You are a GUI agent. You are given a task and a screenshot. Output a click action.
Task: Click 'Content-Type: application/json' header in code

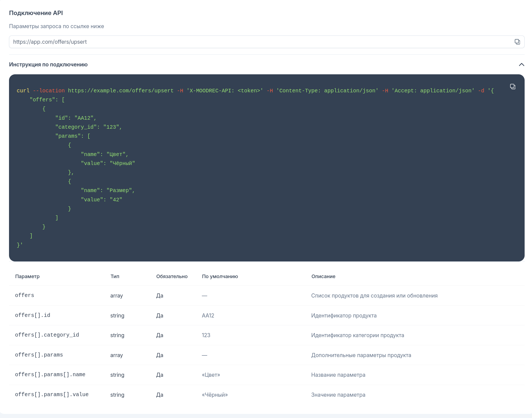327,91
